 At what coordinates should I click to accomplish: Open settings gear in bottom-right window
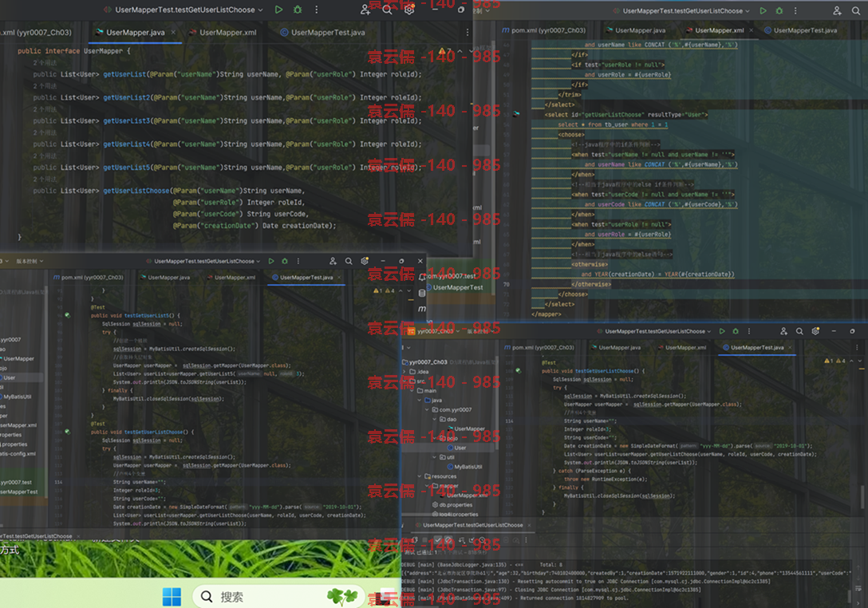click(x=815, y=331)
